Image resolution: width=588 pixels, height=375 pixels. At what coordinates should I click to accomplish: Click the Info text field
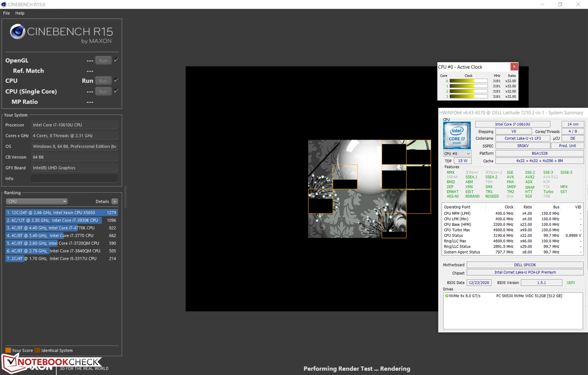pos(74,178)
